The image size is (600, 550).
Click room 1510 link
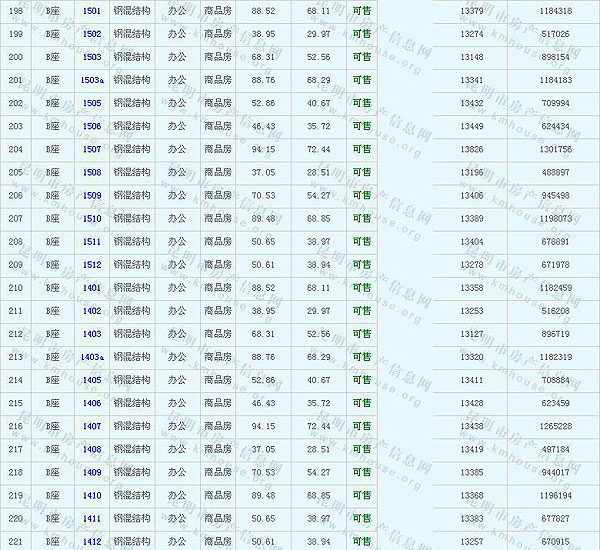tap(92, 219)
